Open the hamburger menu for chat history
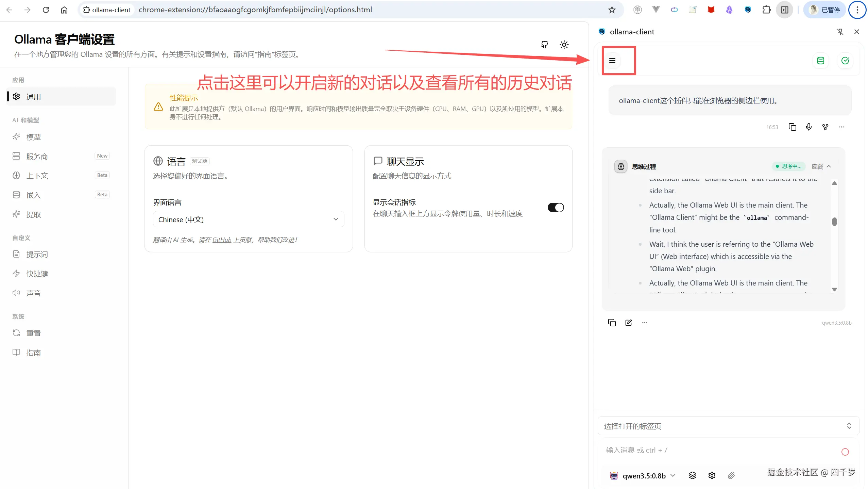Screen dimensions: 868x489 click(x=613, y=61)
